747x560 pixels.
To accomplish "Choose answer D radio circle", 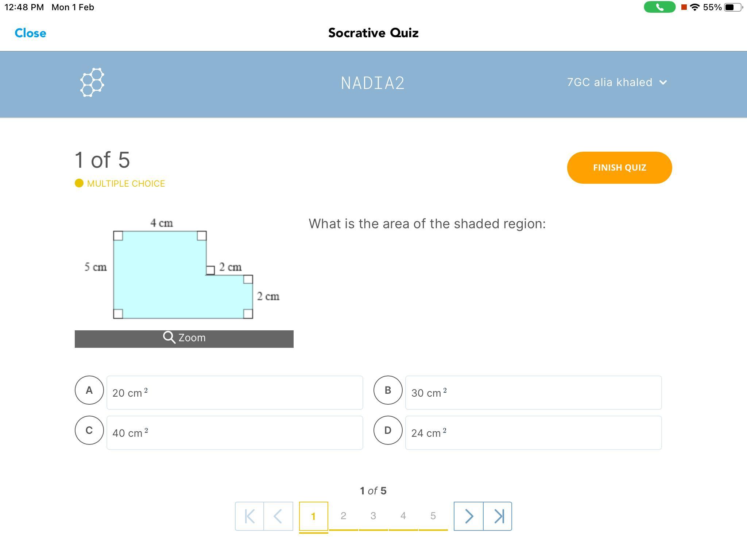I will (388, 430).
